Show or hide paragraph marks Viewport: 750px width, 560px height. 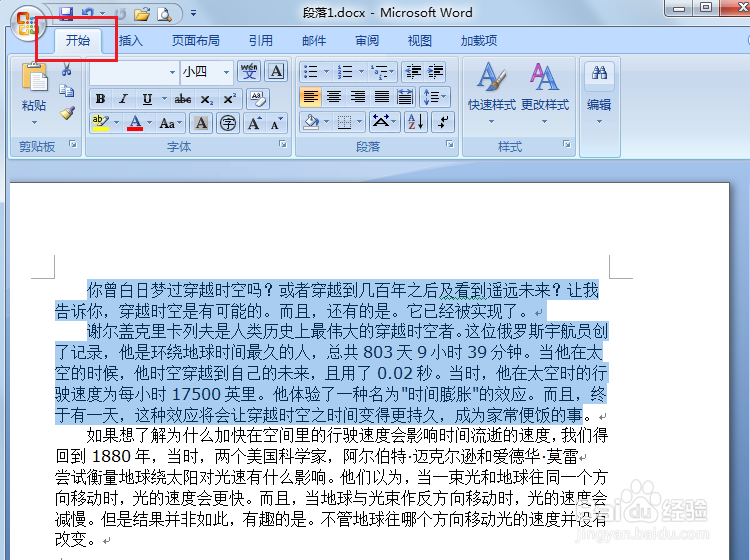coord(442,122)
